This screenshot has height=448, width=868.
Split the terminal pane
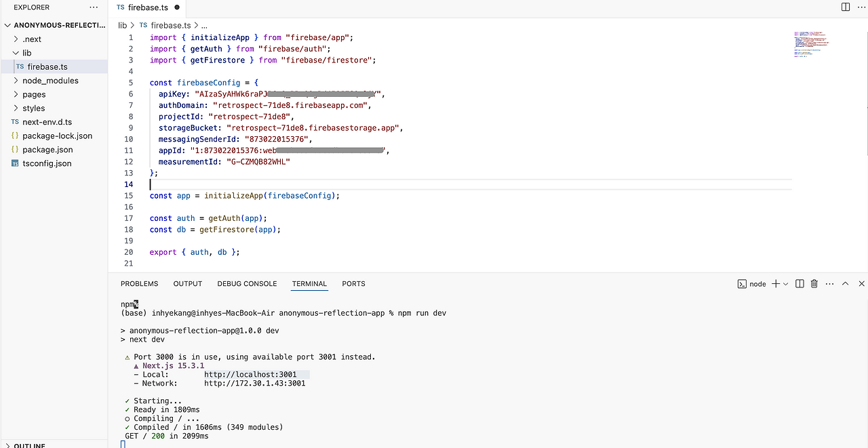pos(800,284)
